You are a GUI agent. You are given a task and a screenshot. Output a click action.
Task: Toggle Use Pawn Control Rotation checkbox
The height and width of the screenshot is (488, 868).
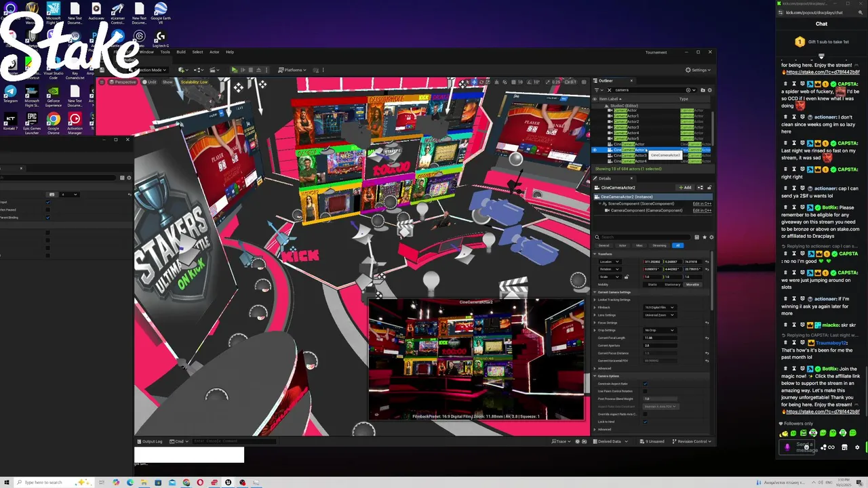pos(645,391)
